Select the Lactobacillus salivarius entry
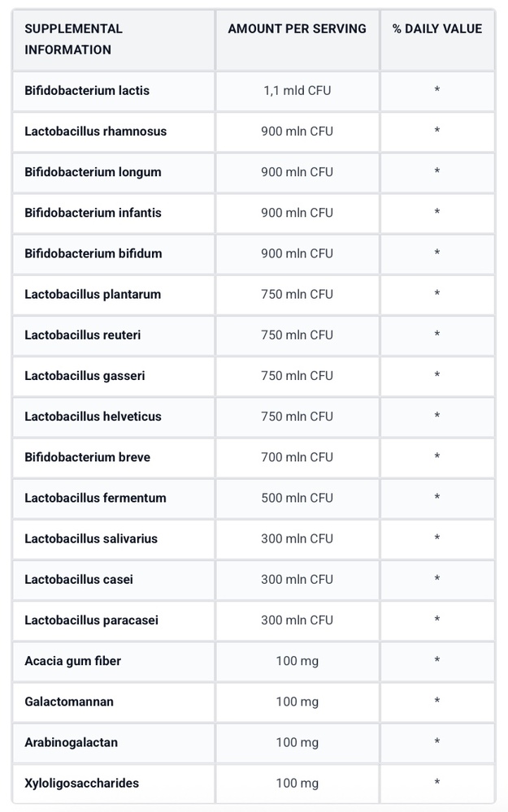The image size is (508, 812). [91, 539]
